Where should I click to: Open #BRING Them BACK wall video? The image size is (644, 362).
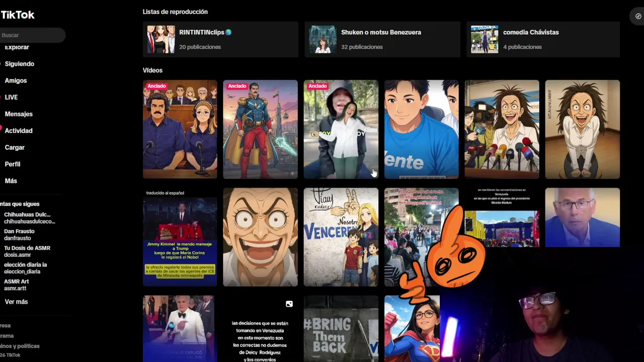point(341,329)
